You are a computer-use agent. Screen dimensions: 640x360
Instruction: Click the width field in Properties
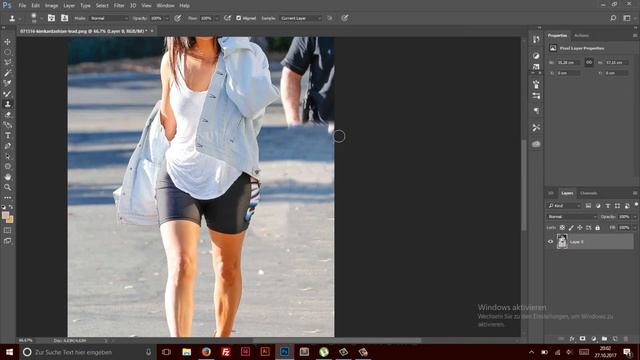569,62
